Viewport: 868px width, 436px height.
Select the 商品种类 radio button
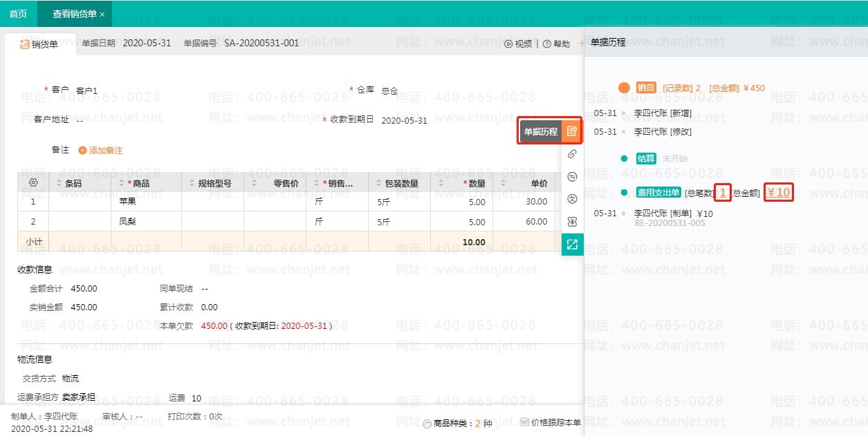(x=427, y=424)
